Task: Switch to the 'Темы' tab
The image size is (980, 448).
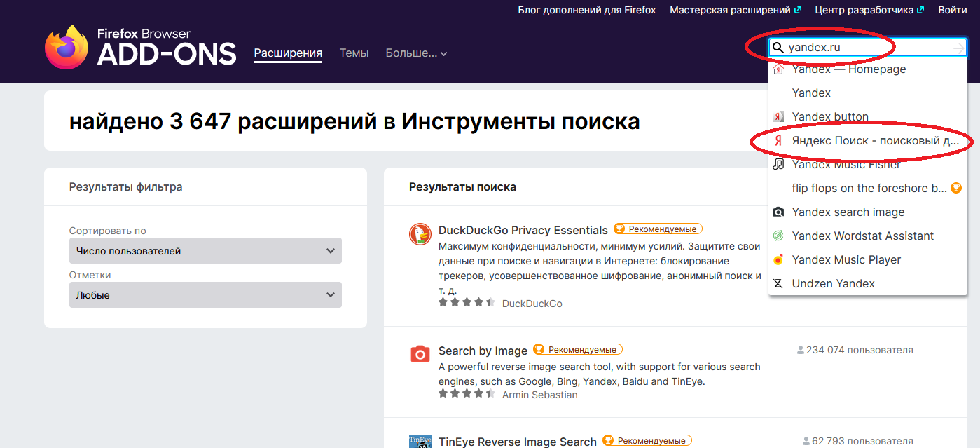Action: [354, 53]
